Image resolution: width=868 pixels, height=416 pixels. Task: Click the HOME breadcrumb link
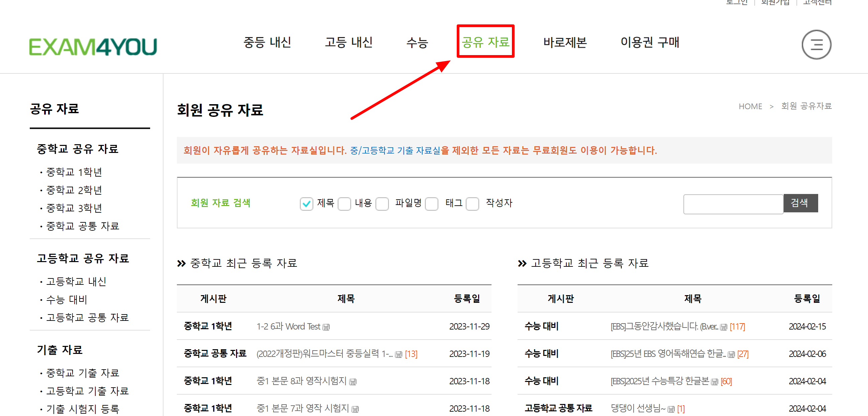(750, 107)
